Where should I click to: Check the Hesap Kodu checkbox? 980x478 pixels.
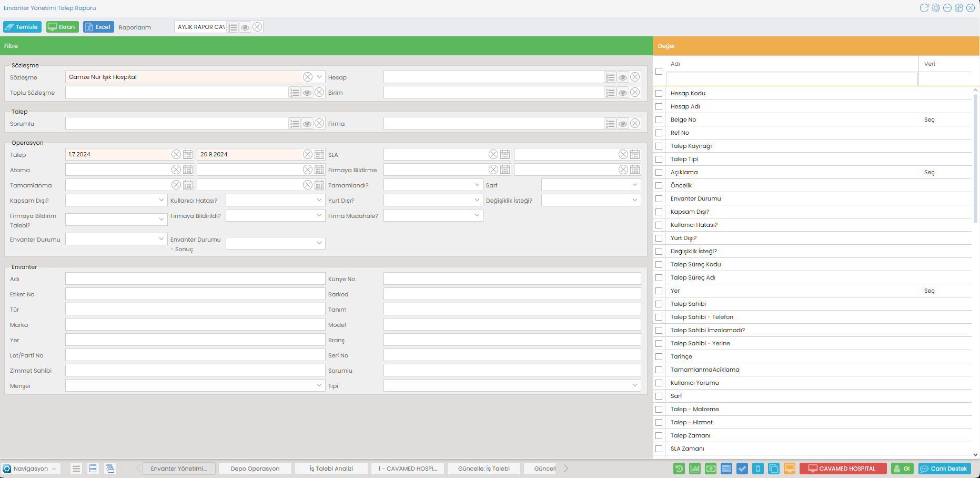(x=659, y=93)
